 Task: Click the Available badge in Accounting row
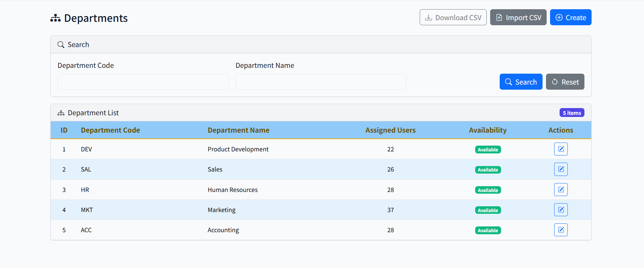coord(488,230)
